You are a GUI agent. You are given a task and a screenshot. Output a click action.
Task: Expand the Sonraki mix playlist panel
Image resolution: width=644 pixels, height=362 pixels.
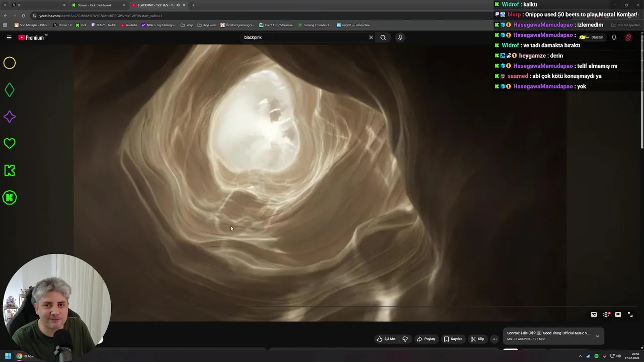point(597,336)
